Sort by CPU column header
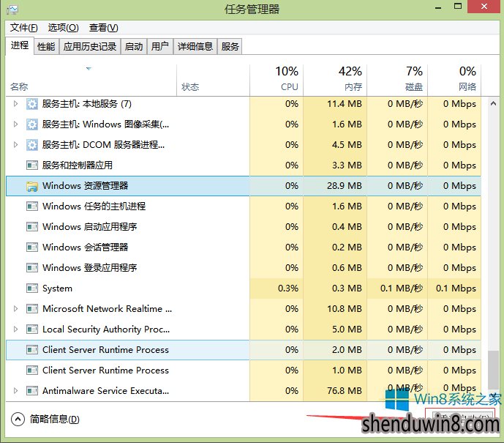Screen dimensions: 504x443 (277, 81)
